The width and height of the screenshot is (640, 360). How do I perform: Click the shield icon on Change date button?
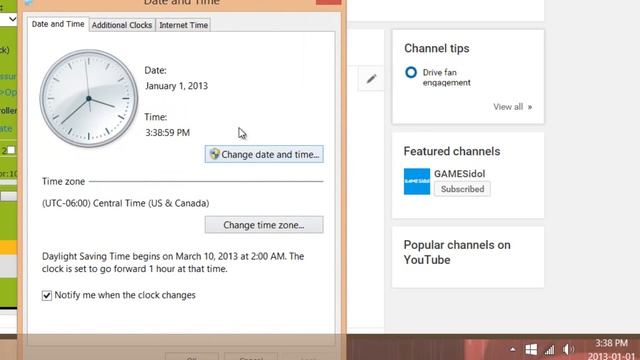214,154
